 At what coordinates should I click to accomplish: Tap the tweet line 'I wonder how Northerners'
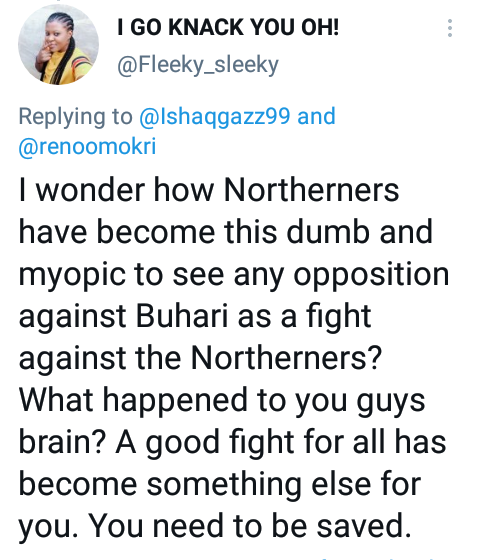[x=209, y=190]
